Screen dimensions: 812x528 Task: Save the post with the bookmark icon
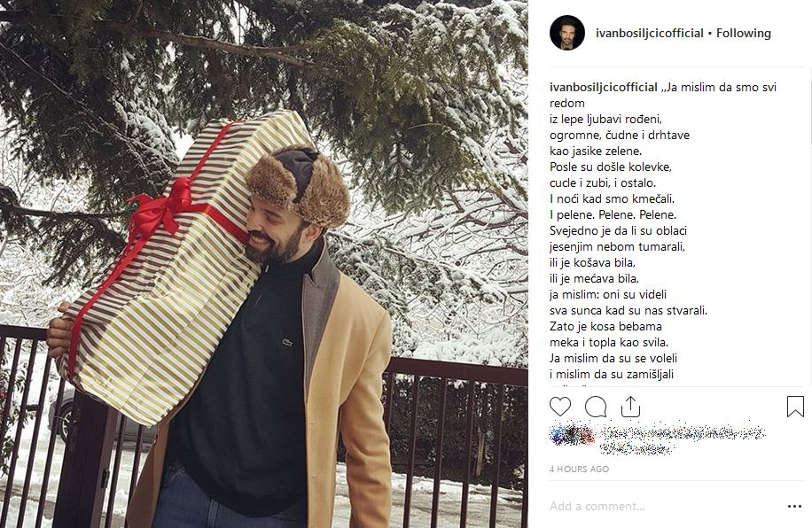(x=795, y=407)
